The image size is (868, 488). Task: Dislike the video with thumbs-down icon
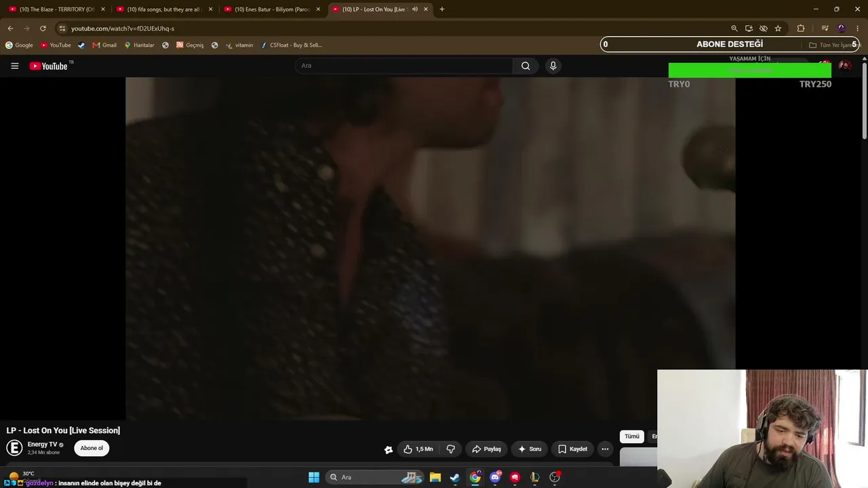coord(450,449)
